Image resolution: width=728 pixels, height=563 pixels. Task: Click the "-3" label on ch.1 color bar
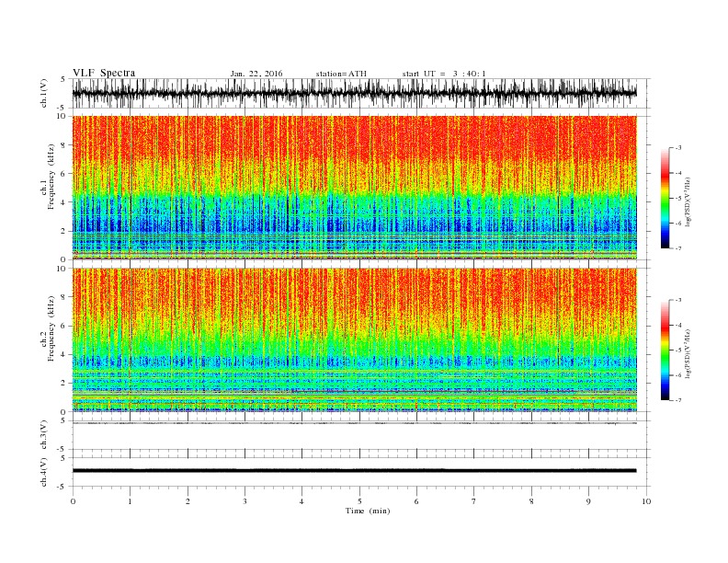677,148
